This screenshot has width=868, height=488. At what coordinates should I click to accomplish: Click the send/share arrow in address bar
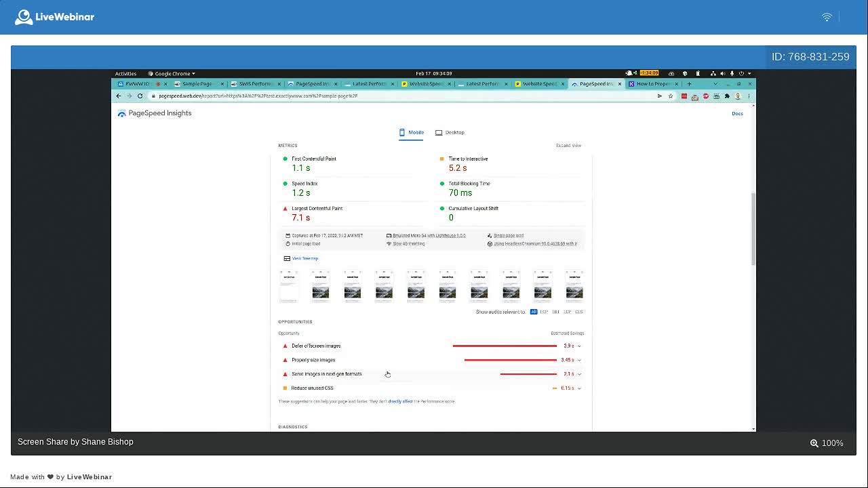pyautogui.click(x=660, y=96)
